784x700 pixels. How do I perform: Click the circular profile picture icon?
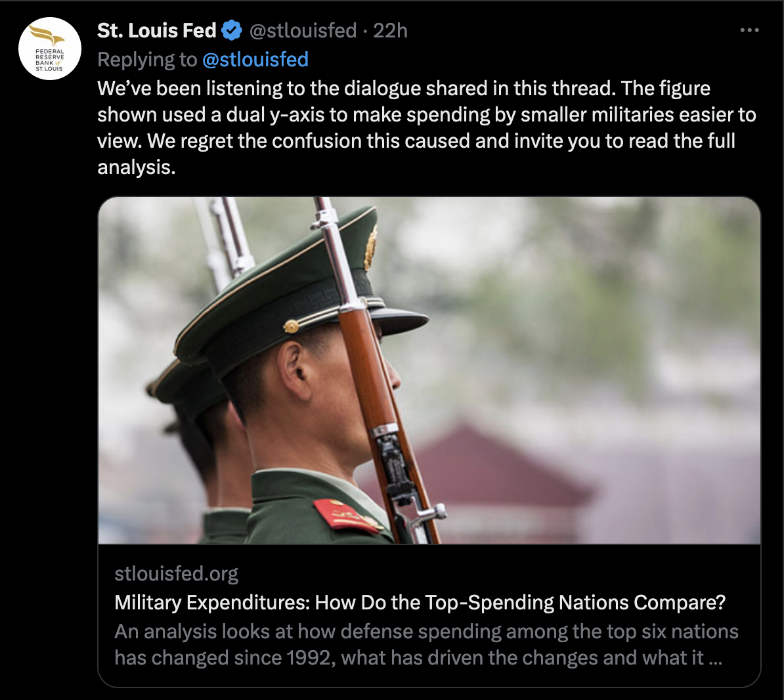point(49,49)
